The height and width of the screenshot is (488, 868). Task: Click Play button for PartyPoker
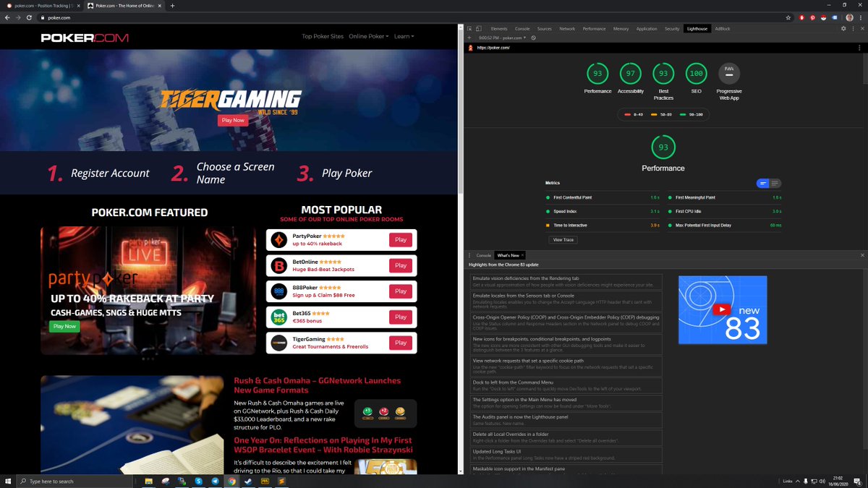[400, 239]
